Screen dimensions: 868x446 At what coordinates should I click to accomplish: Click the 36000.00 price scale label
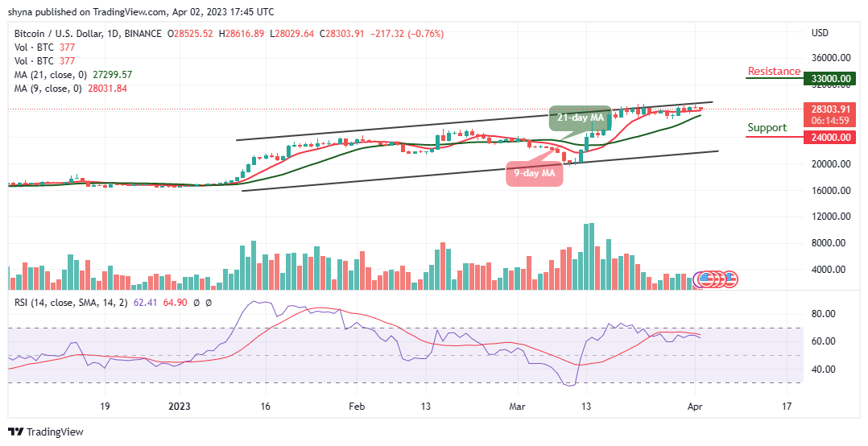830,58
